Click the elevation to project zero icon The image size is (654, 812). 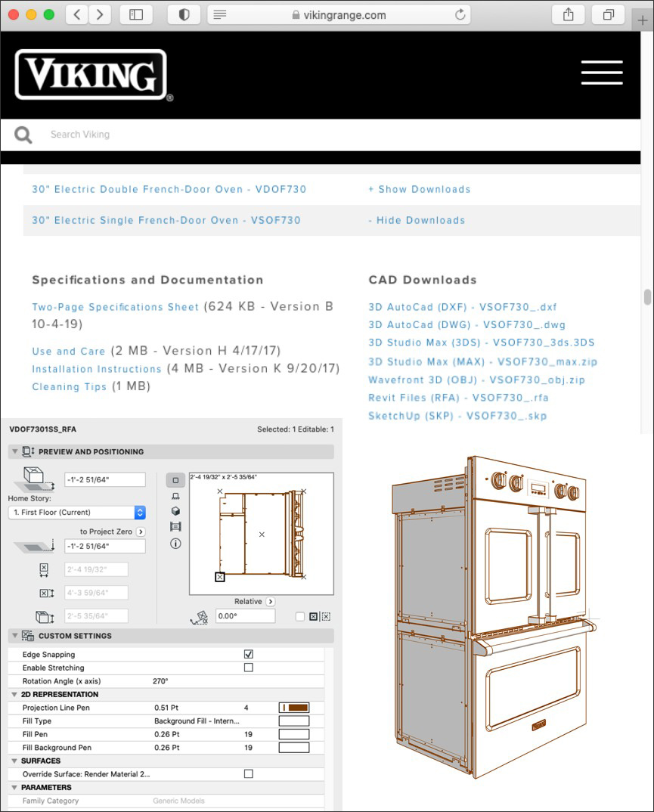click(35, 546)
